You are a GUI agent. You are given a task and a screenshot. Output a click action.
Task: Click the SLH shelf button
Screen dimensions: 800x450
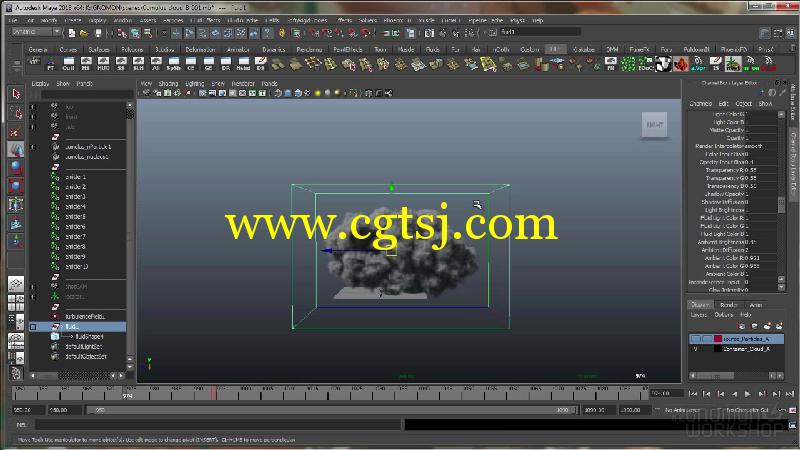(138, 64)
